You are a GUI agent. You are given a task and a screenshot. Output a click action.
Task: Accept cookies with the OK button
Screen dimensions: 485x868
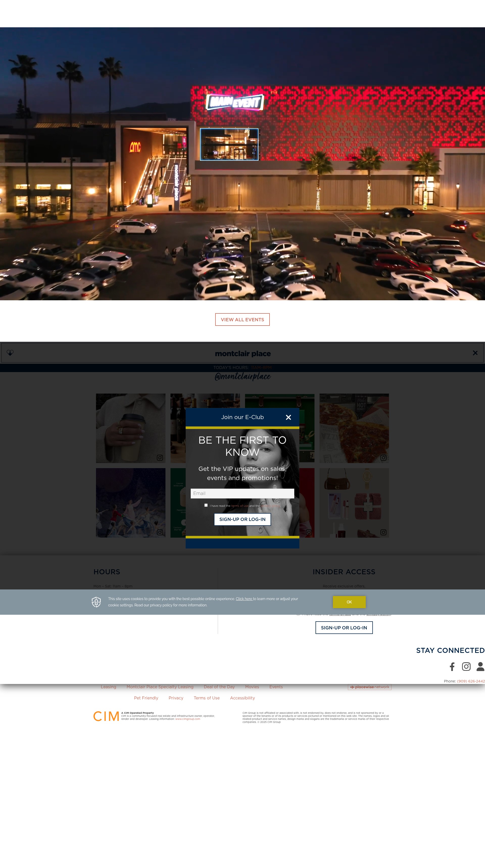tap(349, 602)
